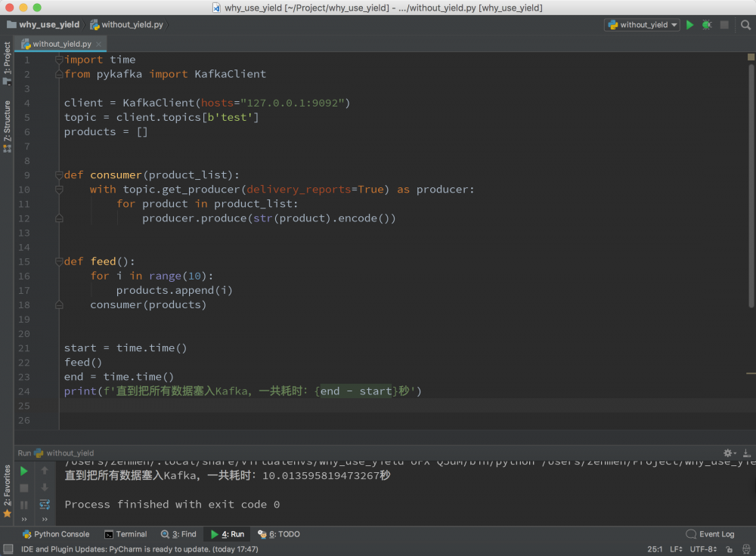Click the soft-wrap icon in Run panel

pyautogui.click(x=45, y=505)
